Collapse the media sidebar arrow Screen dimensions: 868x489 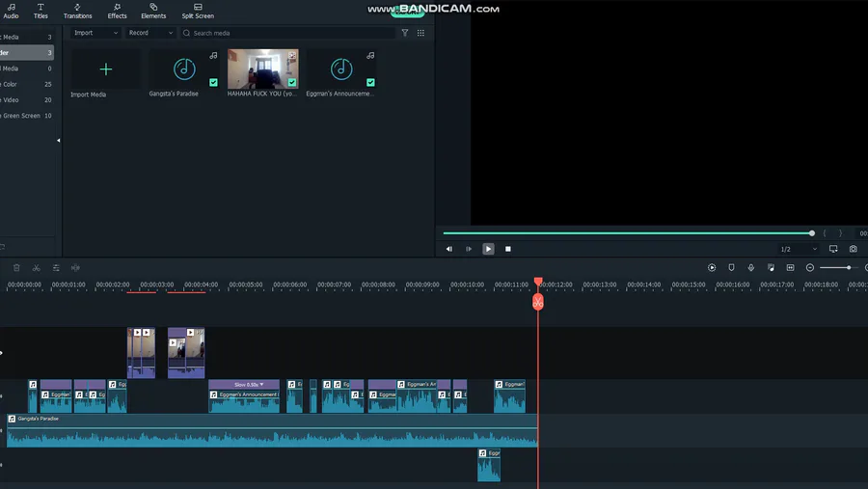pos(58,140)
